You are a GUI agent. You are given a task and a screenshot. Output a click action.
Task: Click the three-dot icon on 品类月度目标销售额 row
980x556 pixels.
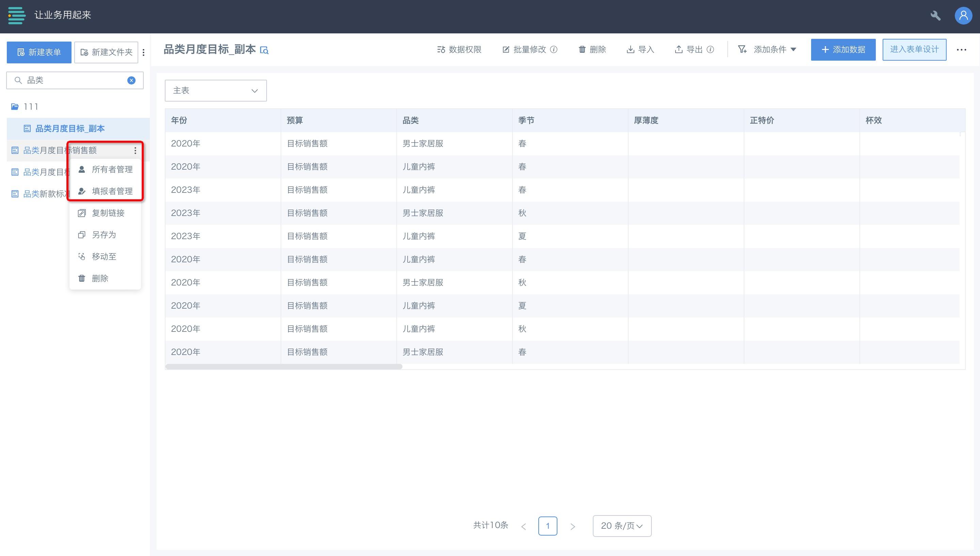(135, 151)
